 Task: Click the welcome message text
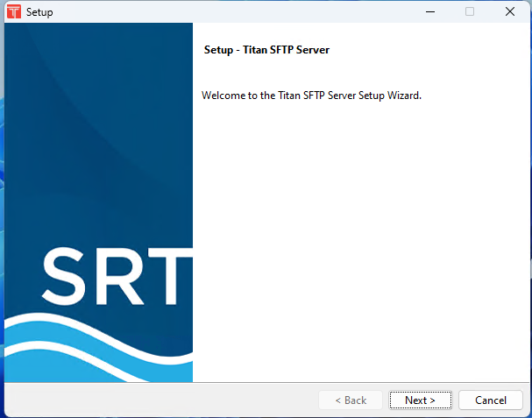pos(311,95)
